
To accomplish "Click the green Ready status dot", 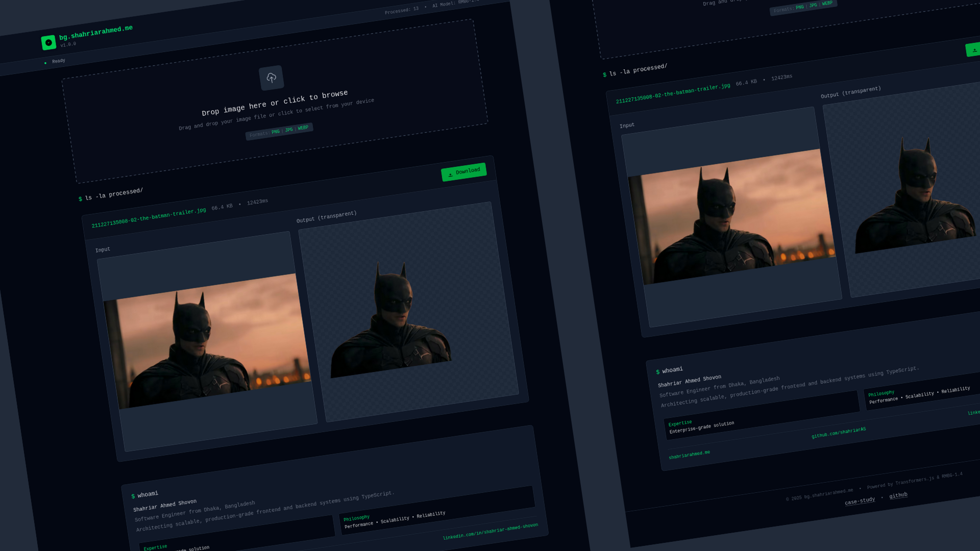I will 45,63.
